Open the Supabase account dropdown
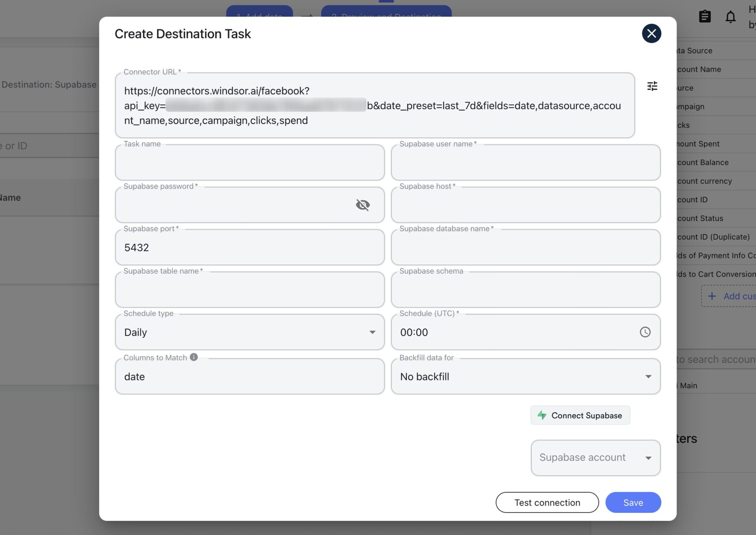This screenshot has width=756, height=535. 596,458
